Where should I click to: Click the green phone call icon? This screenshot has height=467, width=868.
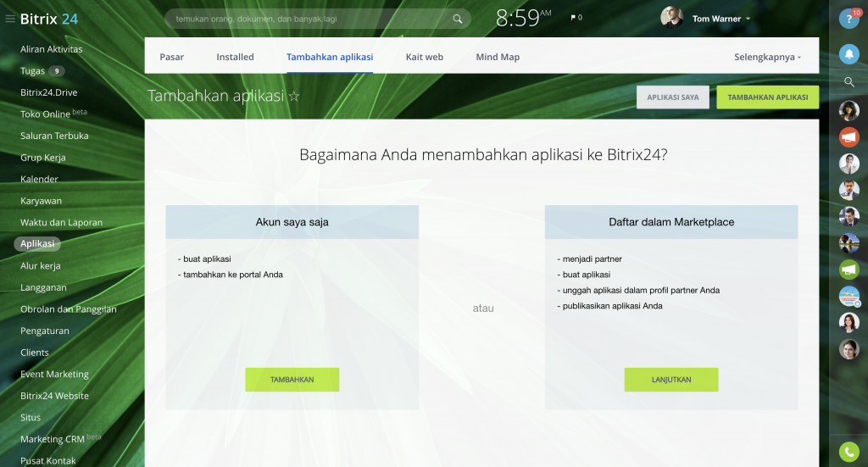(x=849, y=452)
